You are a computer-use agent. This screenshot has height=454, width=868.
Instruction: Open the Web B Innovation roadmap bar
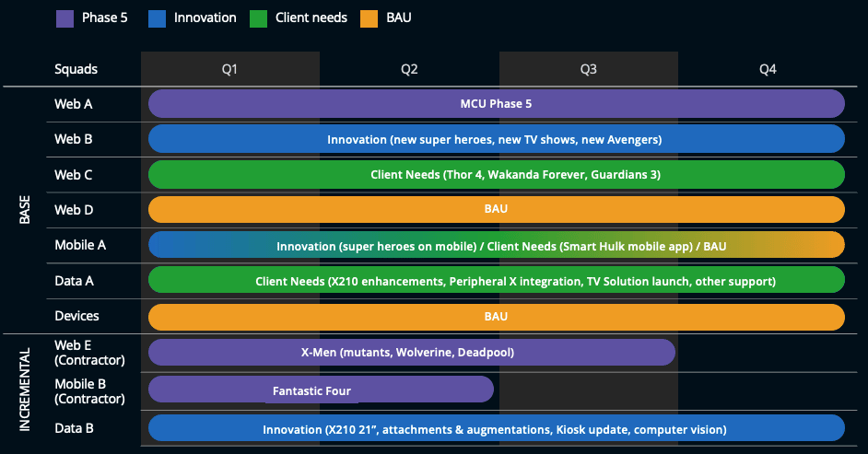tap(497, 139)
